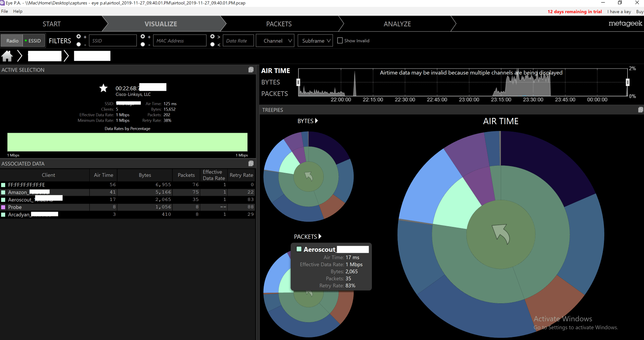Expand the Packets treepie via its arrow
The image size is (644, 340).
320,236
